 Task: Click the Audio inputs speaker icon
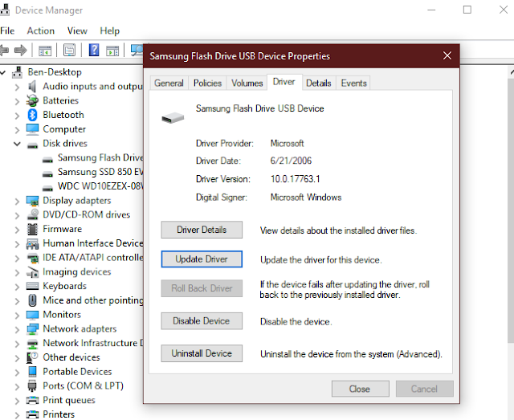tap(32, 87)
